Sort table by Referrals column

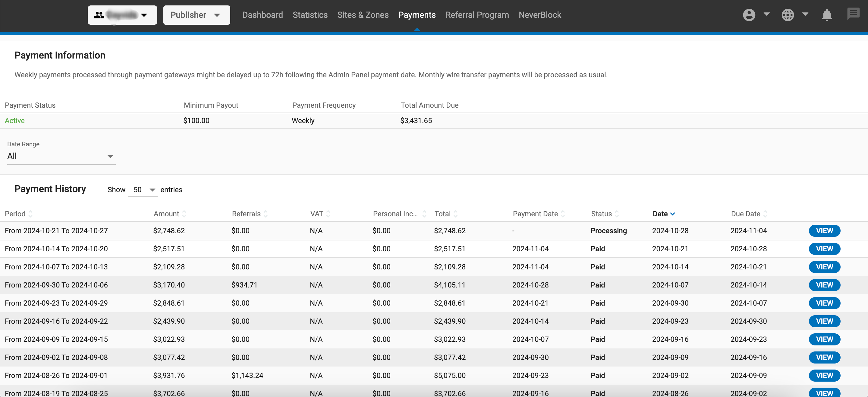pyautogui.click(x=266, y=214)
